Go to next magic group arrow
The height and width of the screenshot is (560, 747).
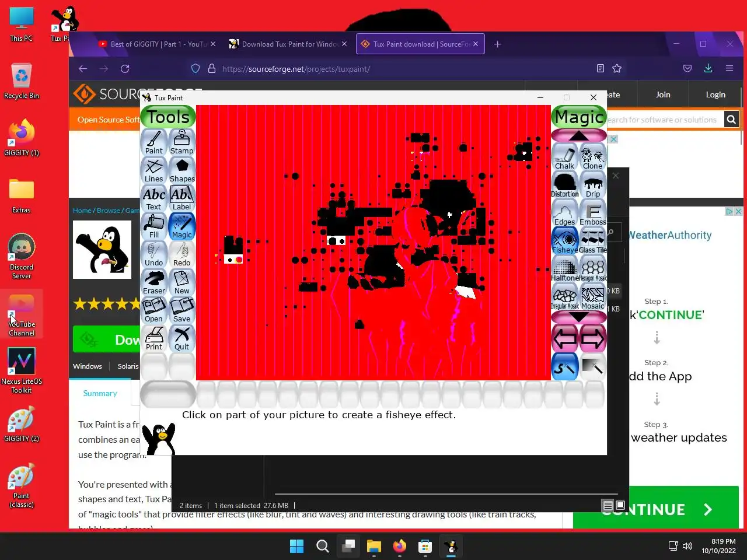point(593,338)
